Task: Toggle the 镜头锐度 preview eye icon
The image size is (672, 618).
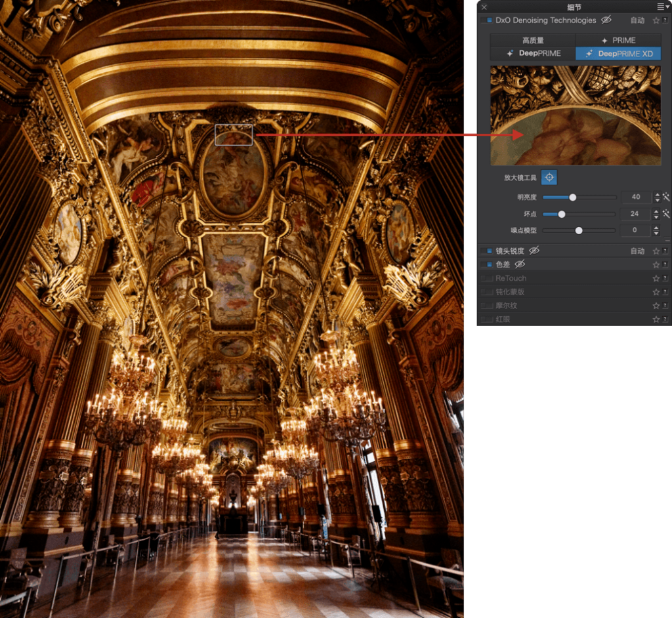Action: pos(534,251)
